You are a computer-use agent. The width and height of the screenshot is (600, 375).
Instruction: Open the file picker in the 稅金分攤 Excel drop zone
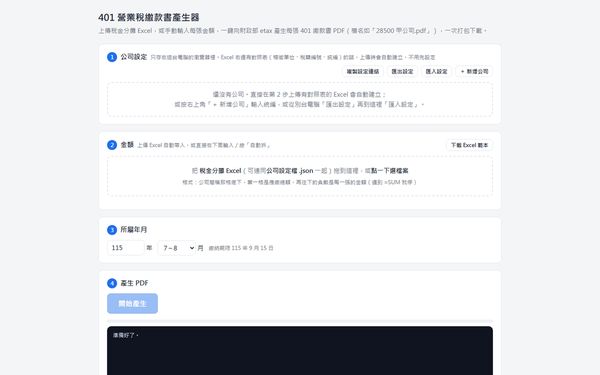[x=300, y=176]
